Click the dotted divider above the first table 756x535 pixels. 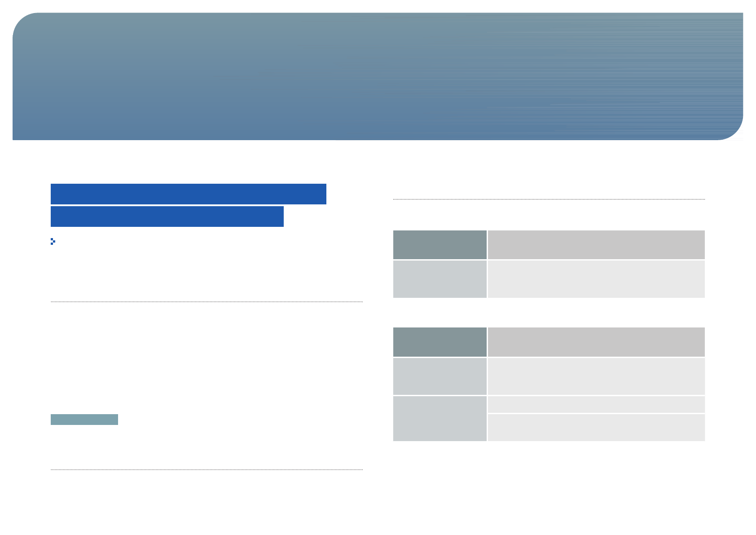tap(549, 199)
